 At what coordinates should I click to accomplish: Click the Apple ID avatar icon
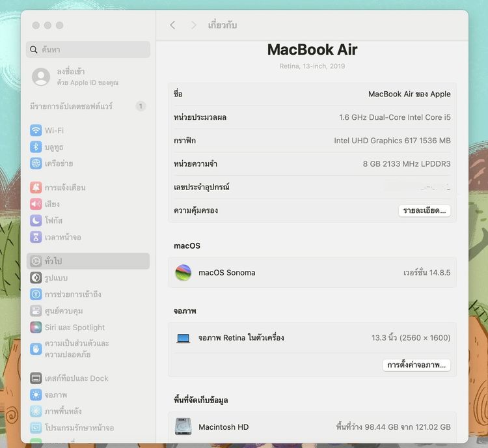tap(41, 77)
